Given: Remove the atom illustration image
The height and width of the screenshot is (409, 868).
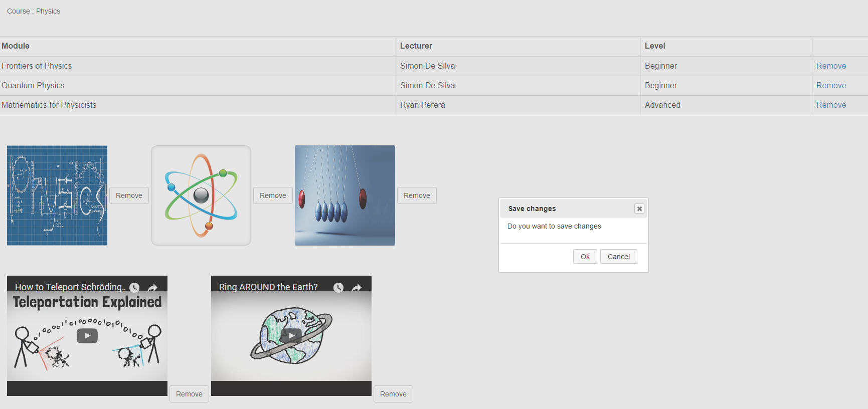Looking at the screenshot, I should [273, 195].
